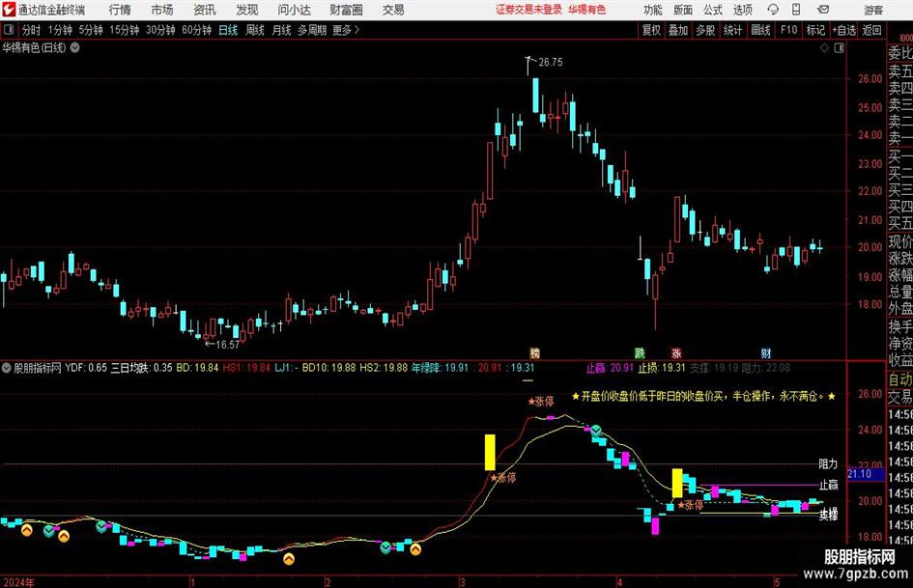Open the F10 company info
Viewport: 913px width, 588px height.
[789, 30]
